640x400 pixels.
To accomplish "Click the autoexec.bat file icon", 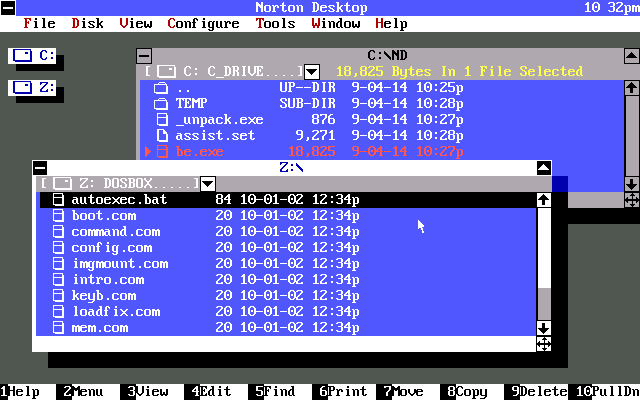I will 57,200.
